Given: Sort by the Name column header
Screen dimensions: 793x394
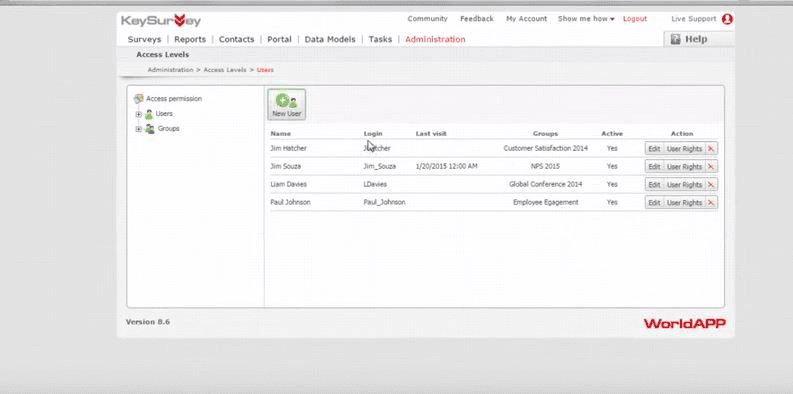Looking at the screenshot, I should [281, 134].
